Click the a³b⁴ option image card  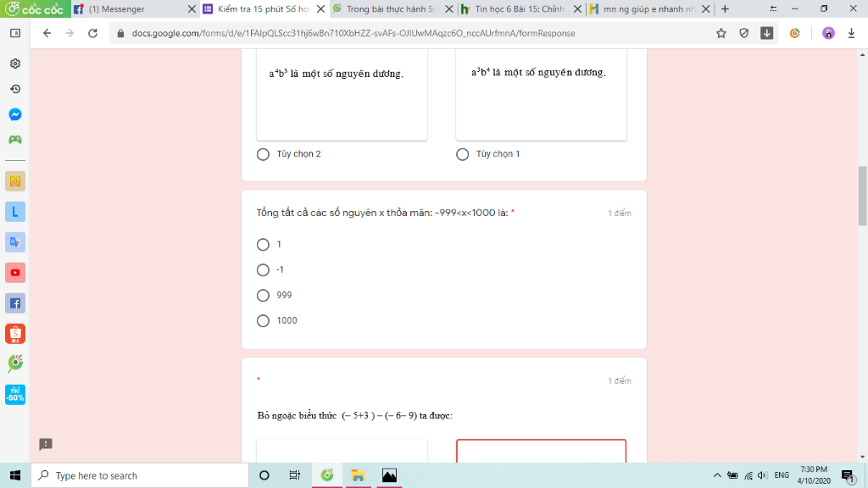(541, 95)
